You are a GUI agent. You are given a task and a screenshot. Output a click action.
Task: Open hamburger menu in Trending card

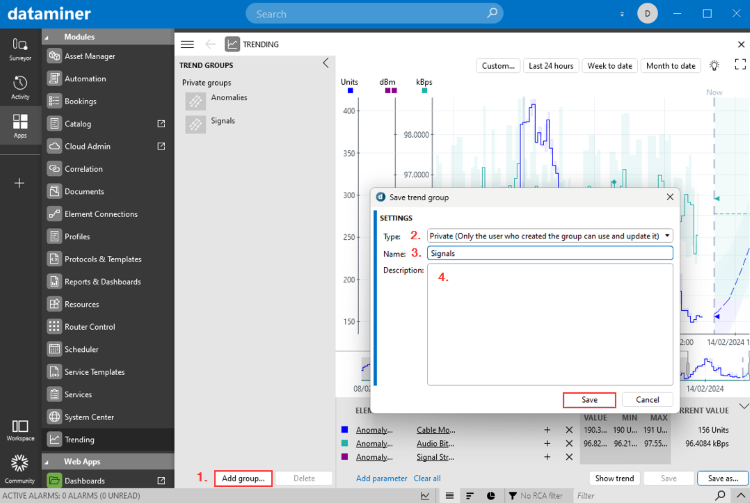(188, 44)
